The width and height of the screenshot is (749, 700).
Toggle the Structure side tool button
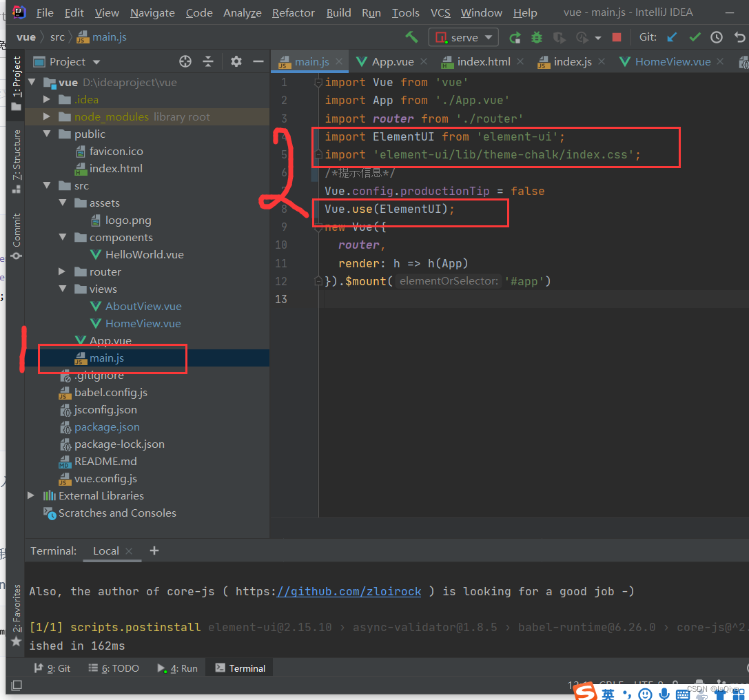pos(17,161)
